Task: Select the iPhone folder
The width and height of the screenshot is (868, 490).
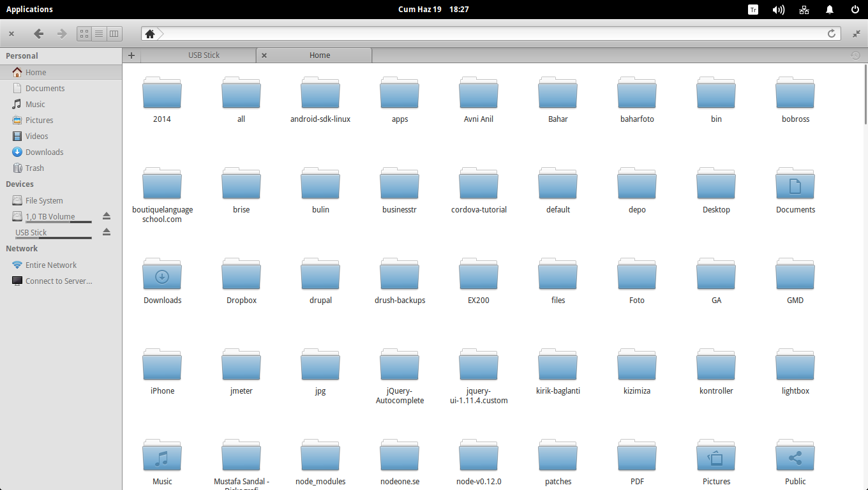Action: (162, 371)
